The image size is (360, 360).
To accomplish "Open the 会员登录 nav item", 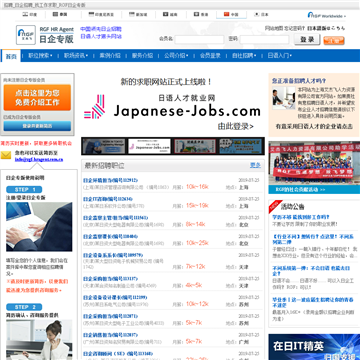I will 210,56.
